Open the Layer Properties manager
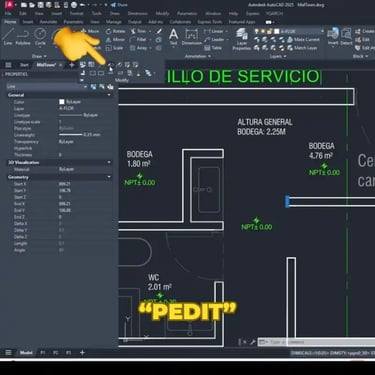 click(x=242, y=39)
